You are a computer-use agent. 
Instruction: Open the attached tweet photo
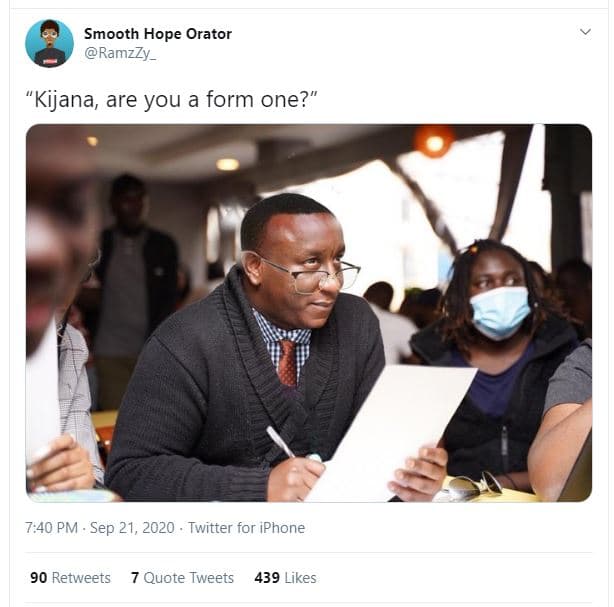pos(309,313)
